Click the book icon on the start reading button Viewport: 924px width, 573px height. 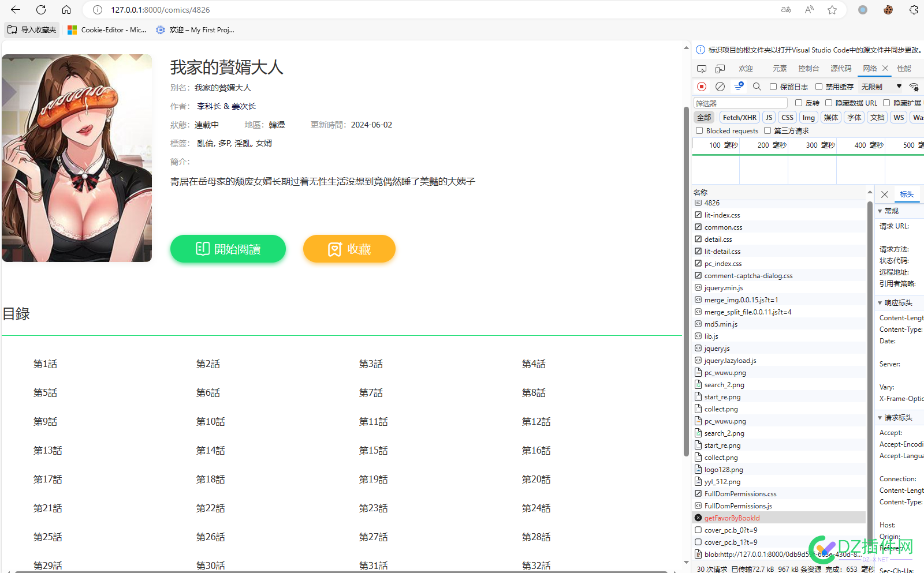point(202,249)
